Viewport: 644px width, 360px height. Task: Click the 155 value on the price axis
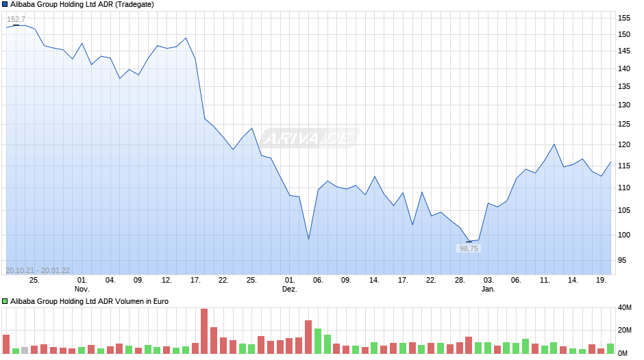coord(624,18)
